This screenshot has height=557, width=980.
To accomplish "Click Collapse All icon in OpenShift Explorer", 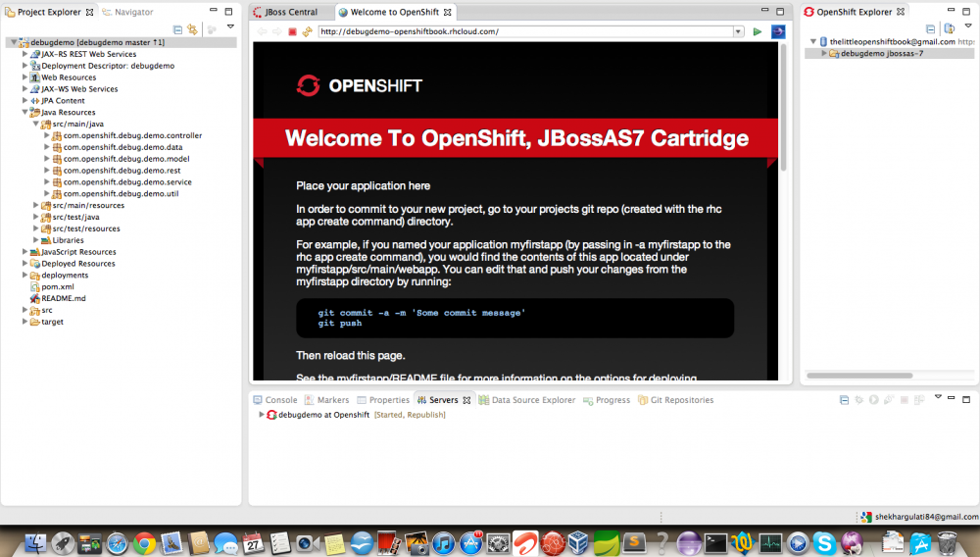I will point(930,29).
